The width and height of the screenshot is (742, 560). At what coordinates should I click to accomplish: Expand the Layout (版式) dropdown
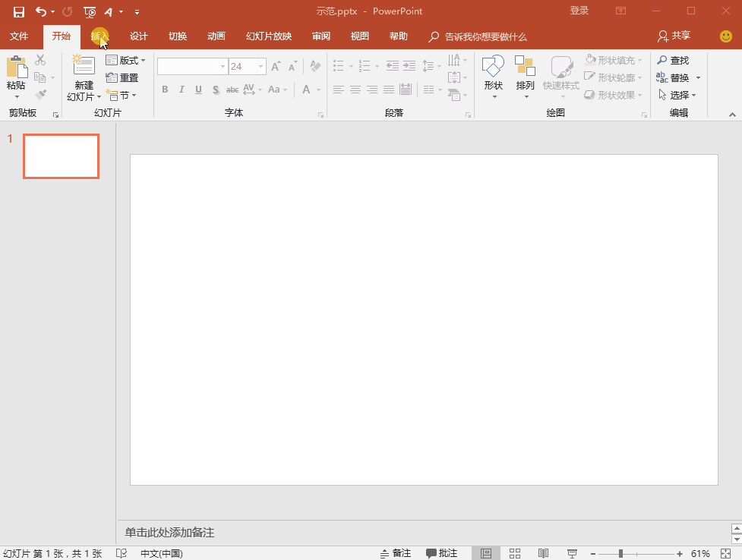[126, 60]
